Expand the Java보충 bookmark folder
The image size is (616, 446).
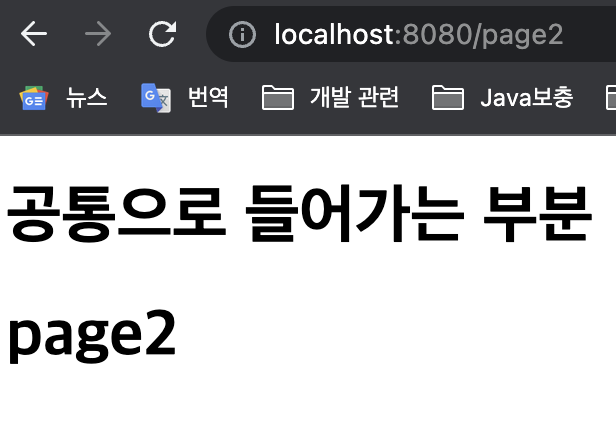(527, 97)
